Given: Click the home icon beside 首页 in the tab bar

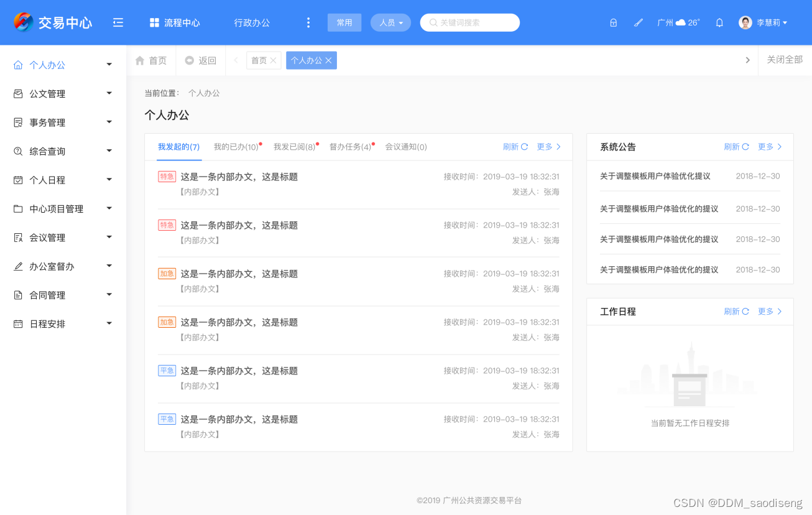Looking at the screenshot, I should (140, 60).
